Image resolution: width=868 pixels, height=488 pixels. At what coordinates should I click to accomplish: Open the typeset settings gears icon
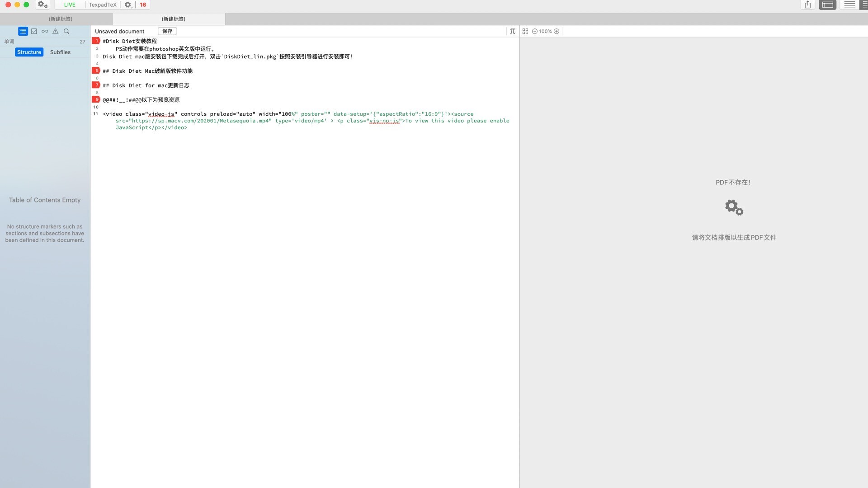[42, 5]
